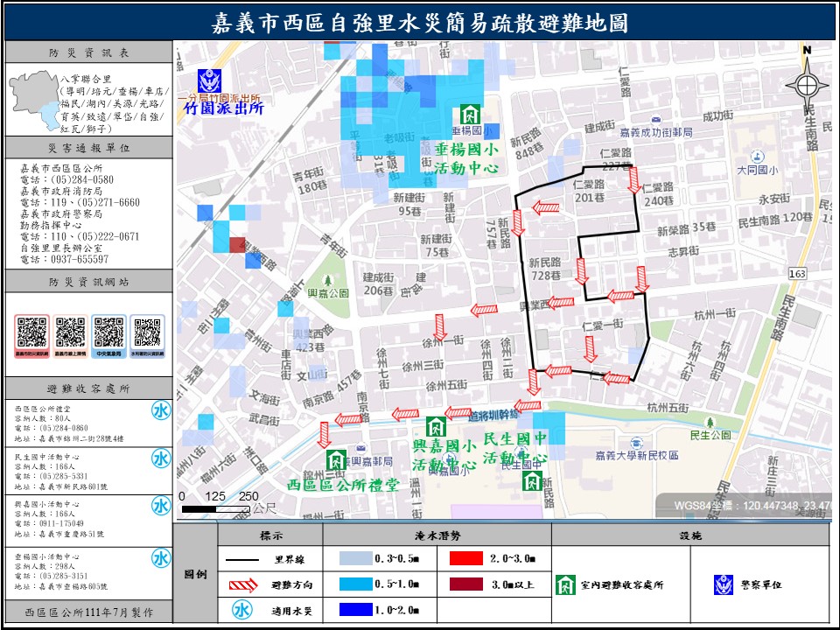The height and width of the screenshot is (630, 840).
Task: Select the 興嘉國小活動中心 shelter icon on map
Action: 434,427
